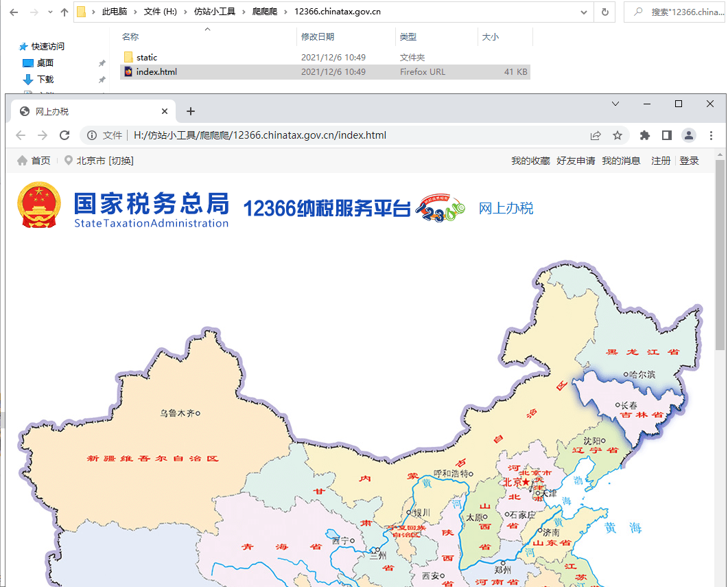This screenshot has height=587, width=728.
Task: Close the 网上办税 browser tab
Action: pos(165,111)
